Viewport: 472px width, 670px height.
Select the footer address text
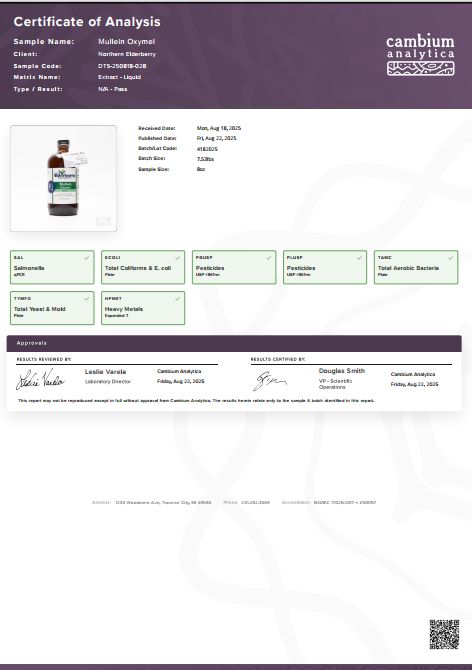163,502
